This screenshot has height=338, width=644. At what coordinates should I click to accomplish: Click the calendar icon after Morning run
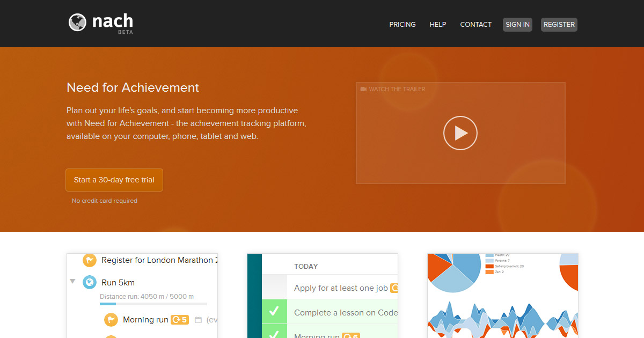tap(198, 320)
